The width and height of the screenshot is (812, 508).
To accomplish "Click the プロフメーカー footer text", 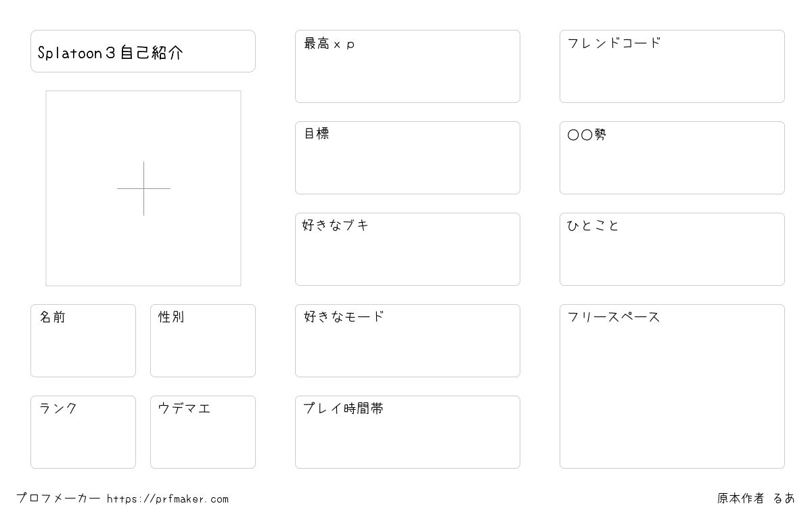I will tap(58, 499).
